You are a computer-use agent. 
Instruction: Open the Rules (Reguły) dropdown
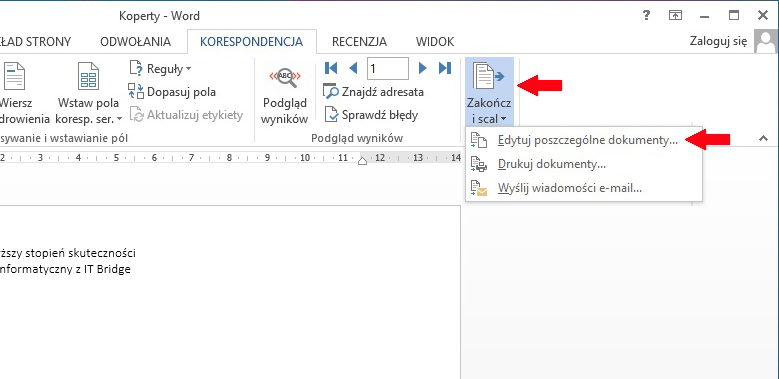coord(160,69)
